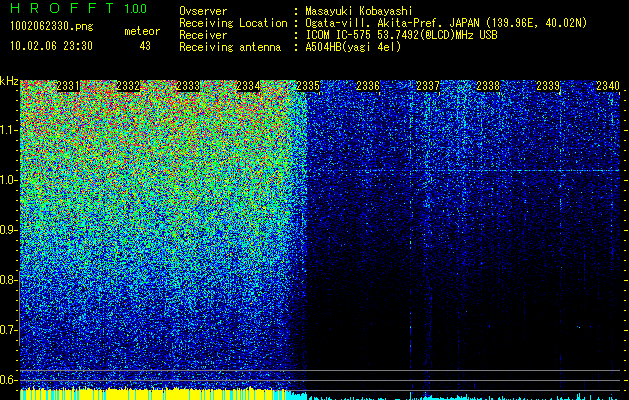Click the 2334 time marker

(x=248, y=86)
